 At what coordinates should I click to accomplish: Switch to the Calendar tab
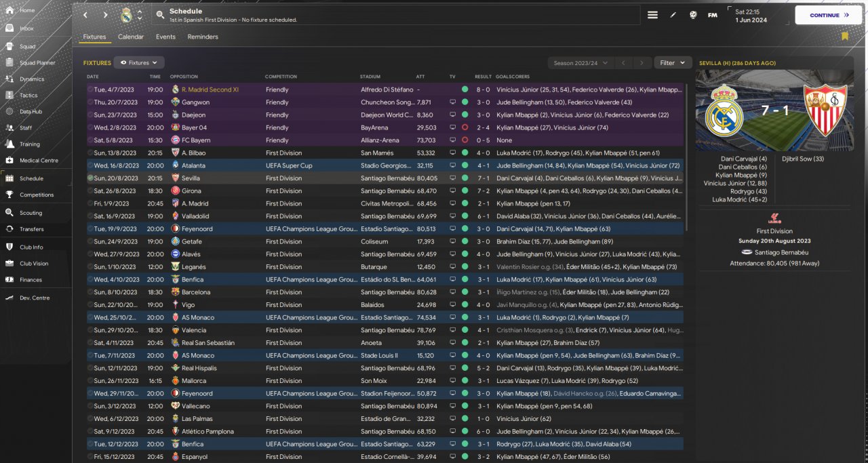pos(131,37)
